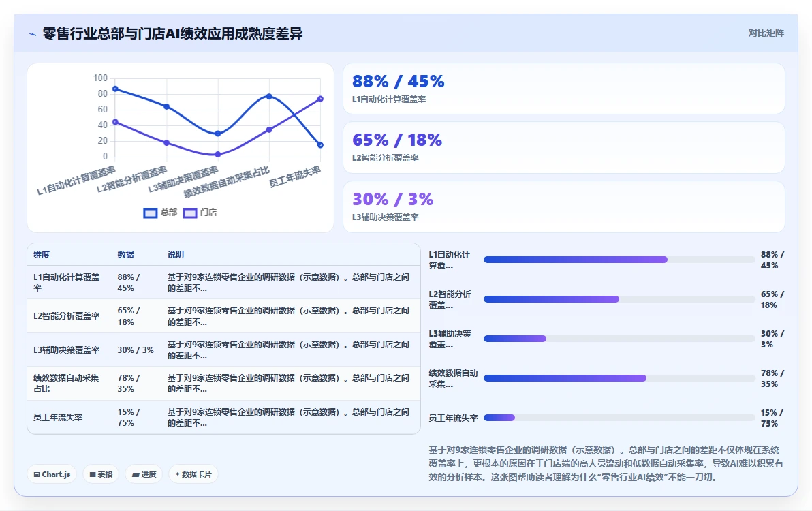This screenshot has height=511, width=812.
Task: Click the L1自动化计算覆盖率 progress bar
Action: 619,260
